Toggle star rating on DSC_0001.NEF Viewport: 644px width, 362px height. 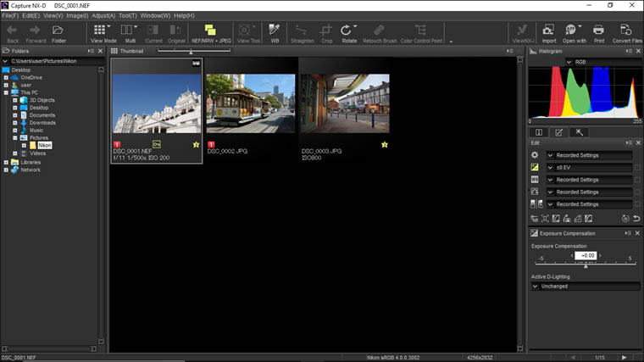[196, 145]
